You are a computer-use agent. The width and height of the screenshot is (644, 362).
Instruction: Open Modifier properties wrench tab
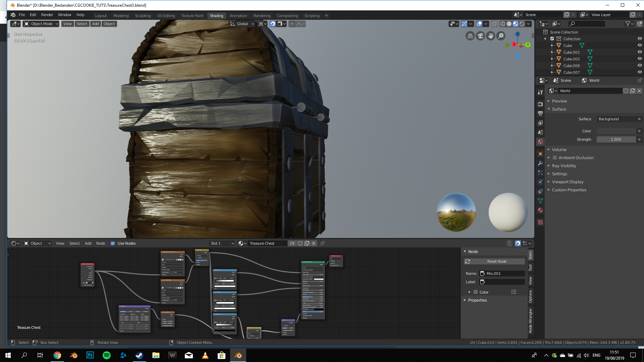click(540, 163)
